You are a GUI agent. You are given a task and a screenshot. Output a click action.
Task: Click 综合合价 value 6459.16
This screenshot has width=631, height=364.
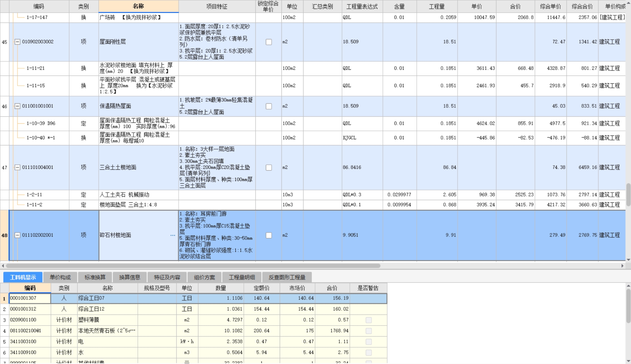(x=582, y=167)
